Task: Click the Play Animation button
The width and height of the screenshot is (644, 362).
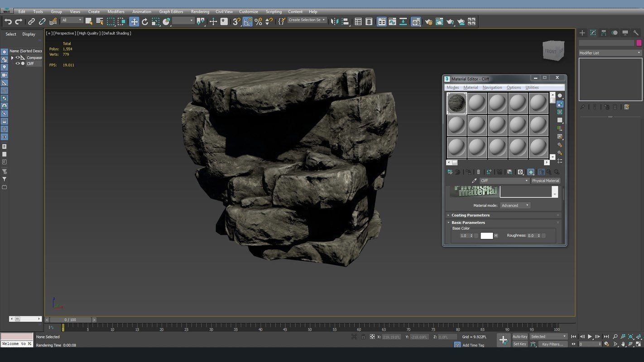Action: (590, 337)
